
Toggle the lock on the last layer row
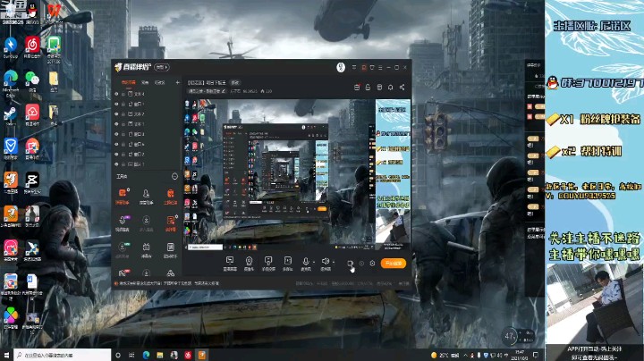(123, 164)
